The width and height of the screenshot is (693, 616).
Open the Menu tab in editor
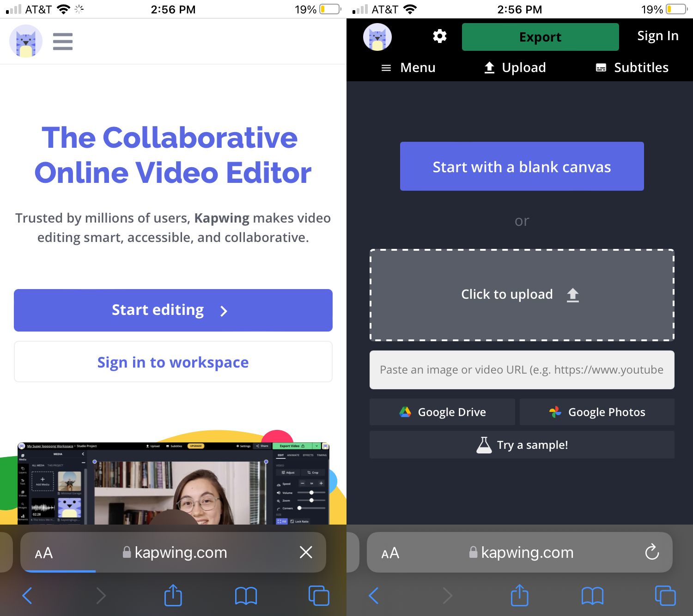click(x=408, y=67)
